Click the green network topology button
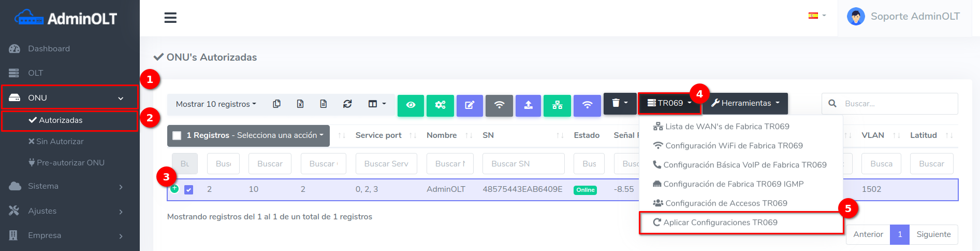The width and height of the screenshot is (980, 251). pos(558,105)
